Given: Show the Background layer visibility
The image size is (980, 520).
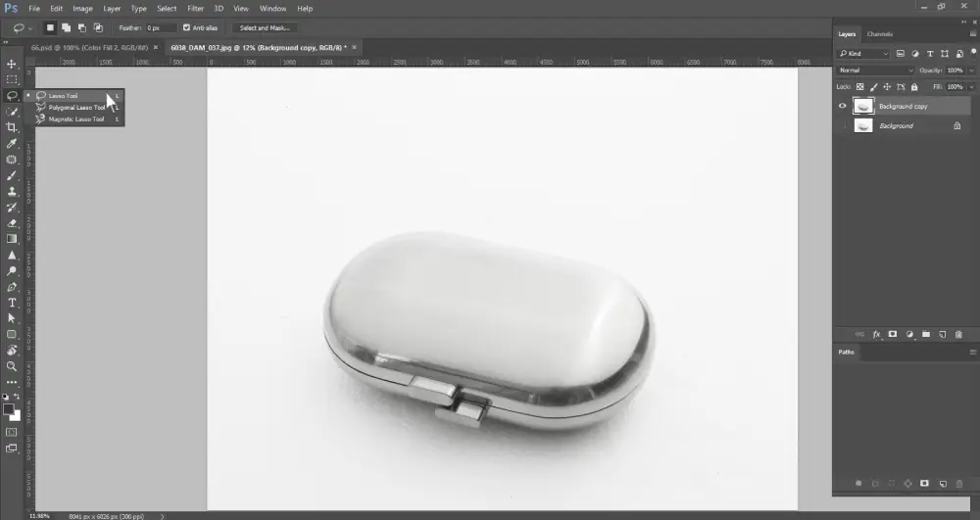Looking at the screenshot, I should pyautogui.click(x=842, y=126).
